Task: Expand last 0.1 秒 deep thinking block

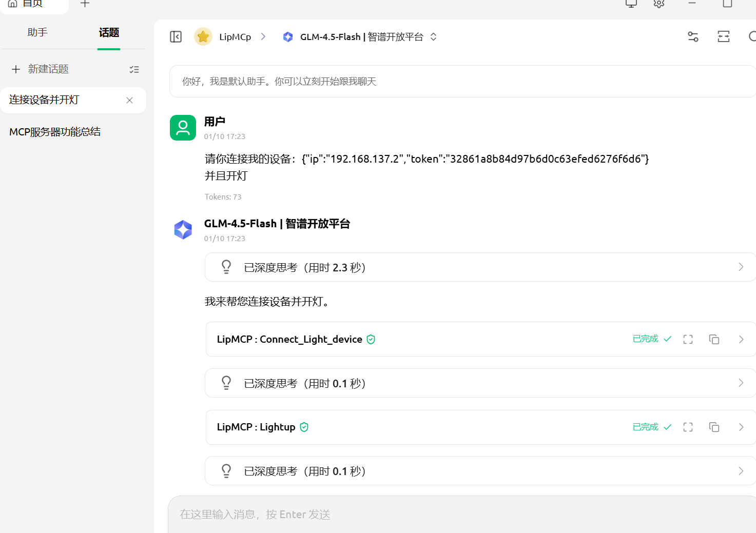Action: (480, 471)
